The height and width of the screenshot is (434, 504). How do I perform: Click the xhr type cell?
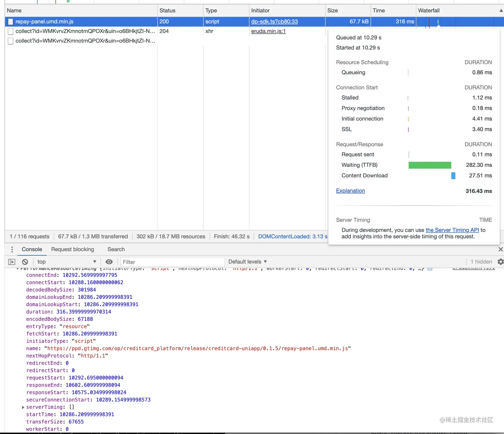pos(209,31)
